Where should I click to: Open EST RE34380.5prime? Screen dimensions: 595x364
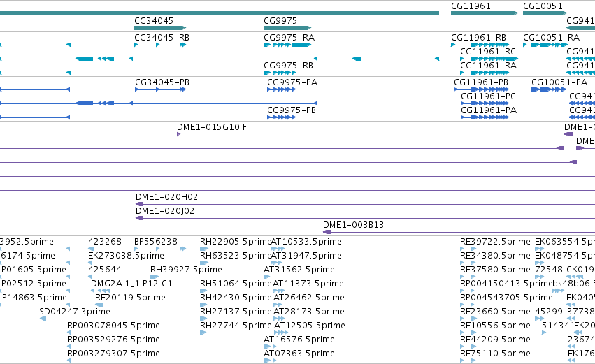tap(495, 256)
